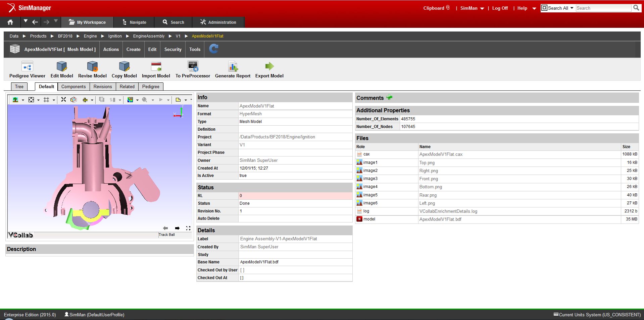Click previous view arrow in VCollab viewer
The image size is (644, 320).
coord(165,228)
